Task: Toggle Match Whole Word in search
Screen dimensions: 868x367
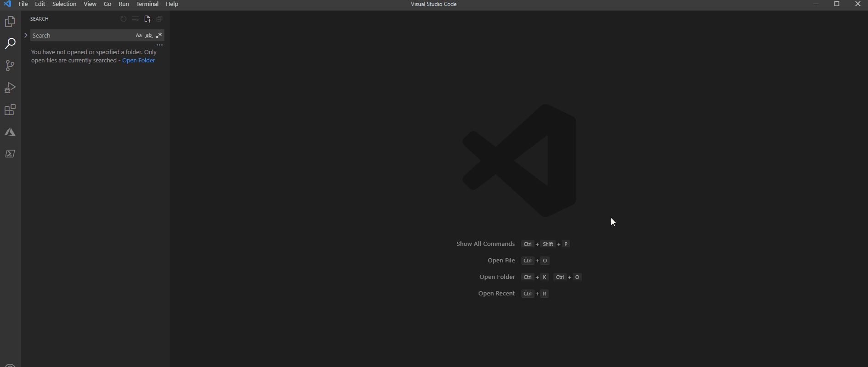Action: click(x=149, y=35)
